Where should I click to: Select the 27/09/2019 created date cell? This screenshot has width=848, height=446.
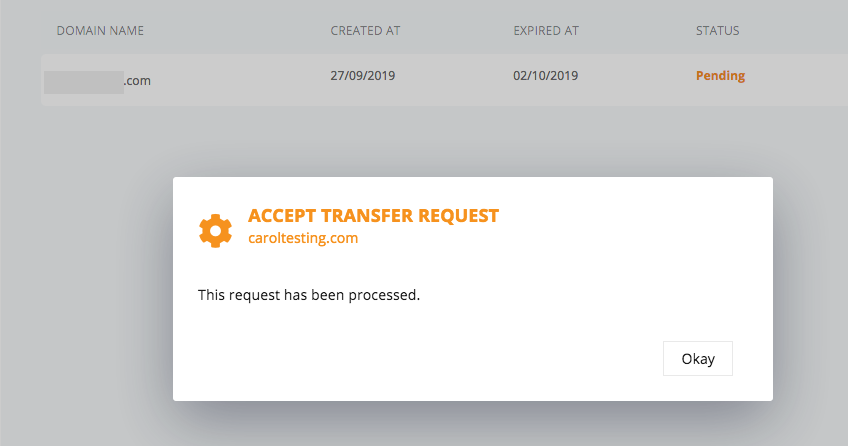[362, 76]
